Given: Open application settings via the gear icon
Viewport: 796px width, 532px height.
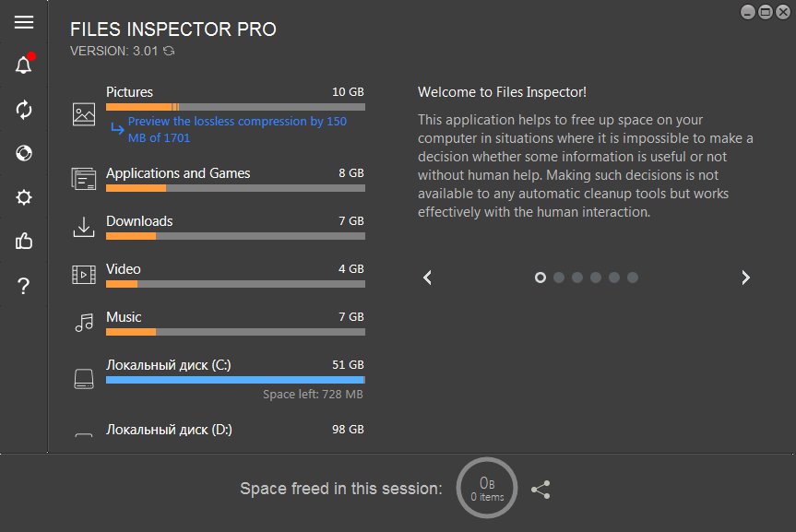Looking at the screenshot, I should click(23, 197).
